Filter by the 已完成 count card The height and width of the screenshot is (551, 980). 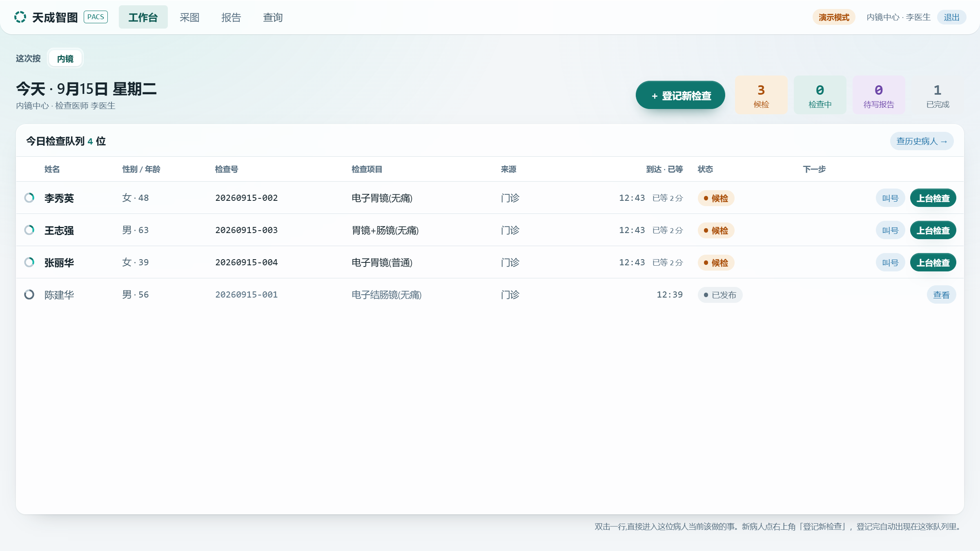(x=938, y=95)
